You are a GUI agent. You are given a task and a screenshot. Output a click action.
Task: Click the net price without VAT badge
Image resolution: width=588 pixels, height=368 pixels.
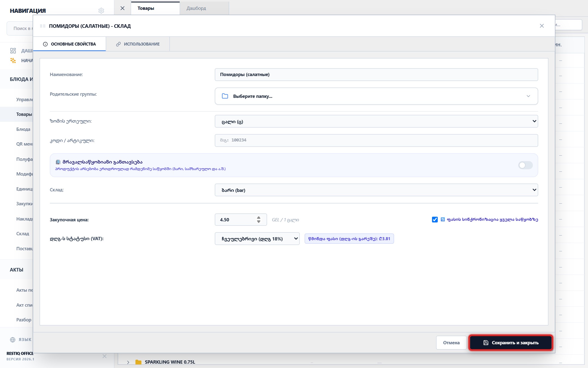[349, 239]
